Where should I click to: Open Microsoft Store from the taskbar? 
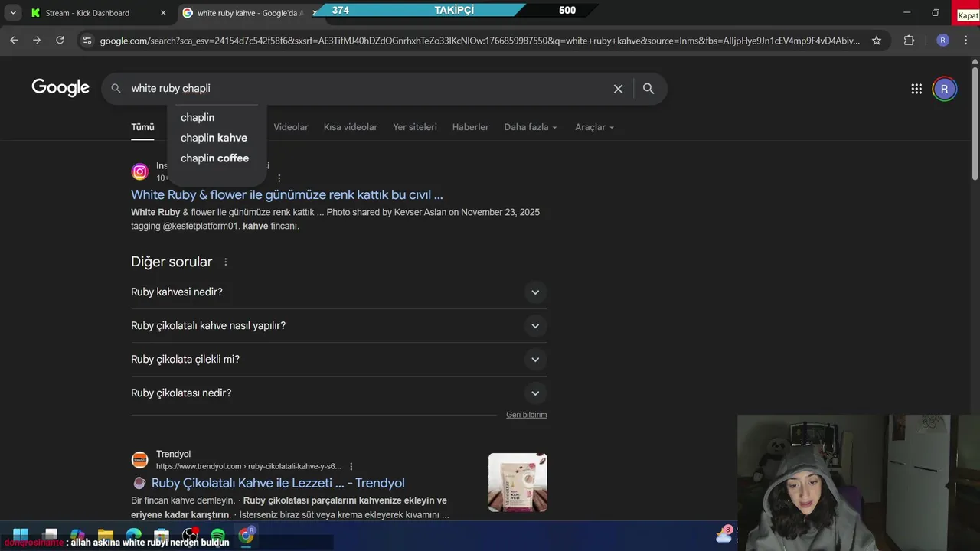pos(162,535)
